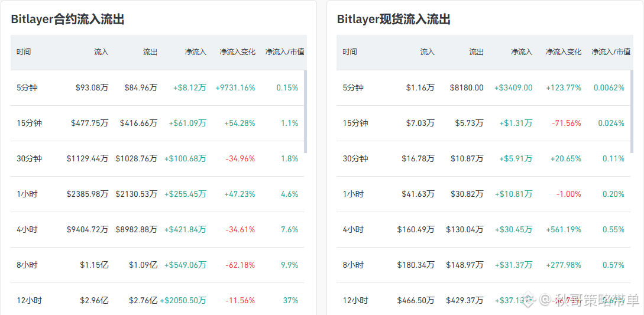Screen dimensions: 644x315
Task: Click the +561.19% change value
Action: pyautogui.click(x=564, y=229)
